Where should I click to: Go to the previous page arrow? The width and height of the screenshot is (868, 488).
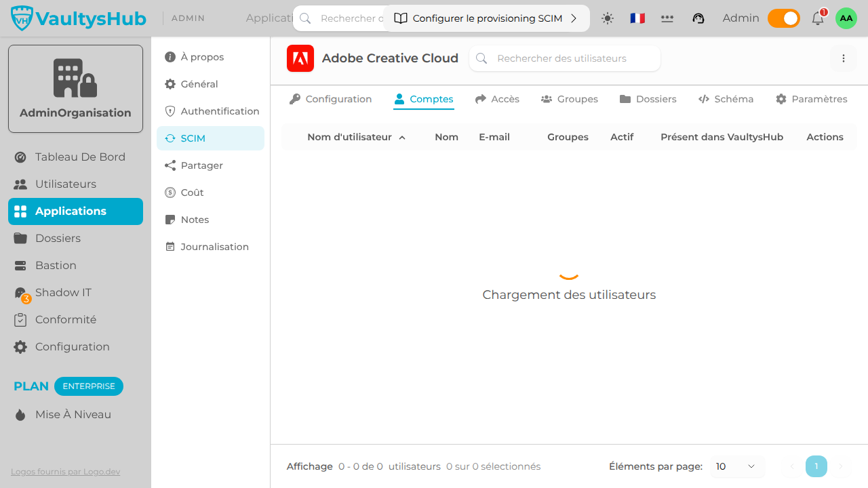point(791,466)
